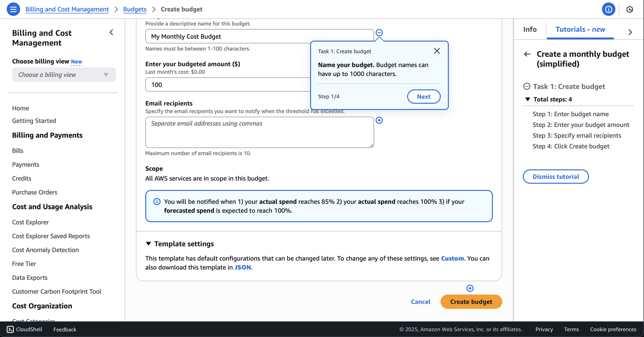This screenshot has height=337, width=644.
Task: Collapse the Total steps: 4 list
Action: (528, 99)
